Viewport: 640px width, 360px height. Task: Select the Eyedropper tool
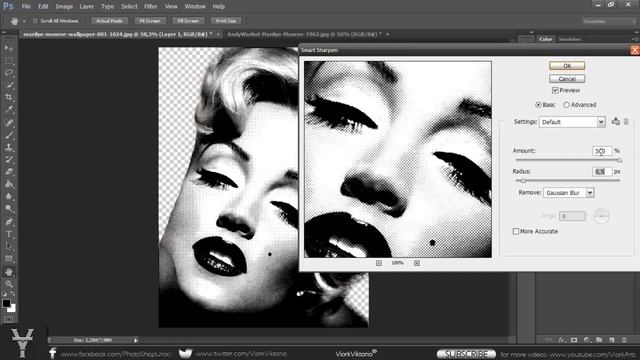[x=9, y=110]
